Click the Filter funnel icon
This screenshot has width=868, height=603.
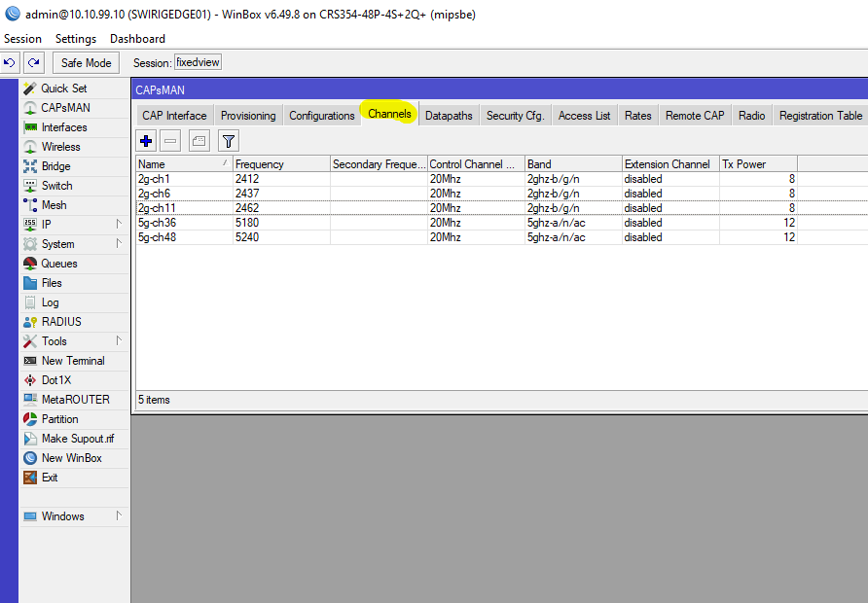(228, 141)
